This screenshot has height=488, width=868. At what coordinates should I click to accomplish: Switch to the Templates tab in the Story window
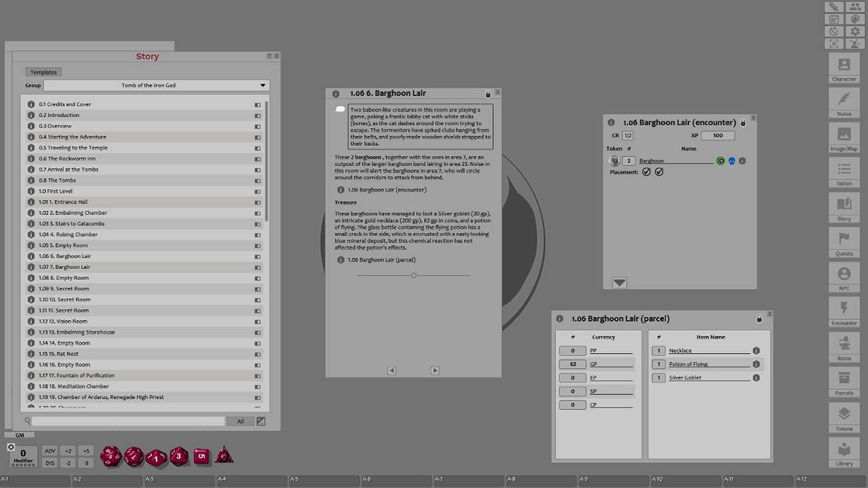43,72
